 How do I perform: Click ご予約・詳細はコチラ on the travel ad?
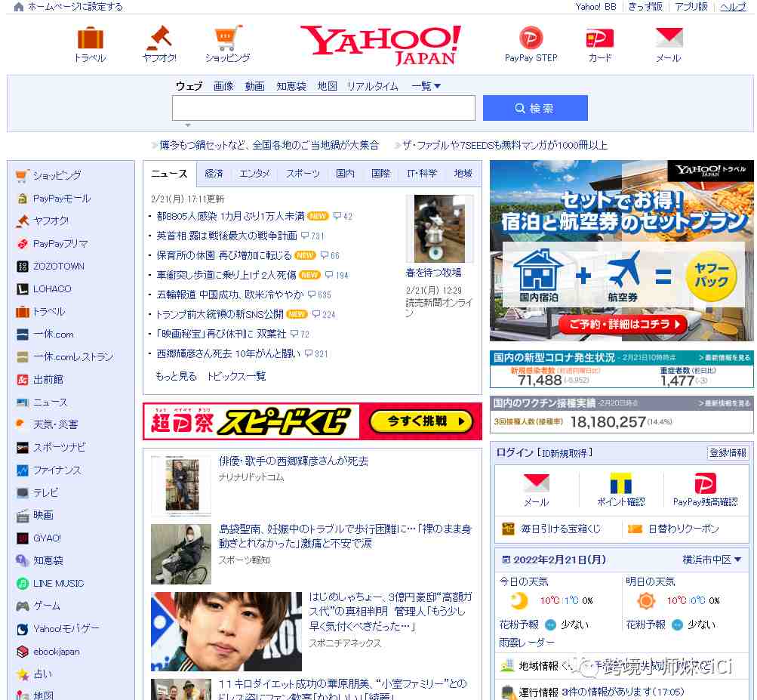622,324
